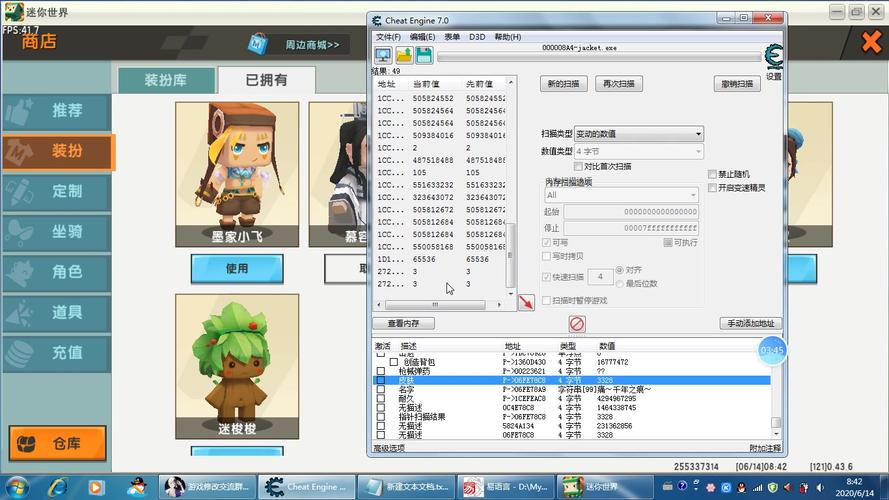This screenshot has width=889, height=500.
Task: Click the network signal tray icon
Action: [757, 487]
